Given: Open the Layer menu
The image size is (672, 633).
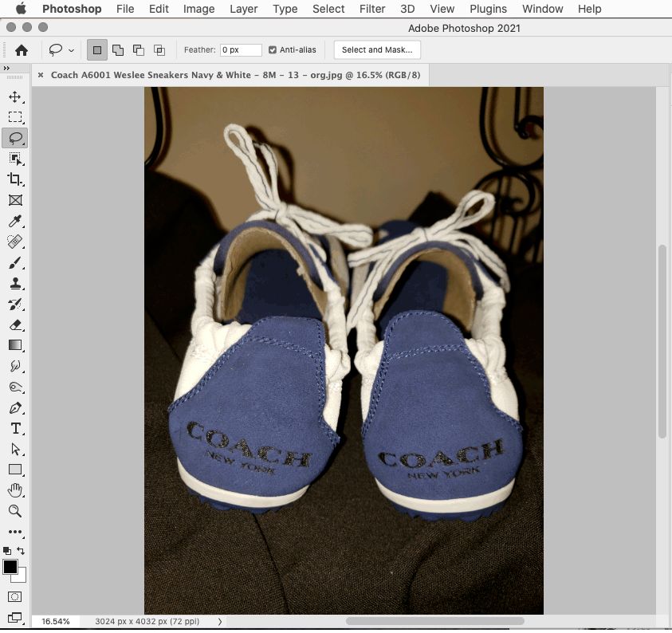Looking at the screenshot, I should coord(243,9).
